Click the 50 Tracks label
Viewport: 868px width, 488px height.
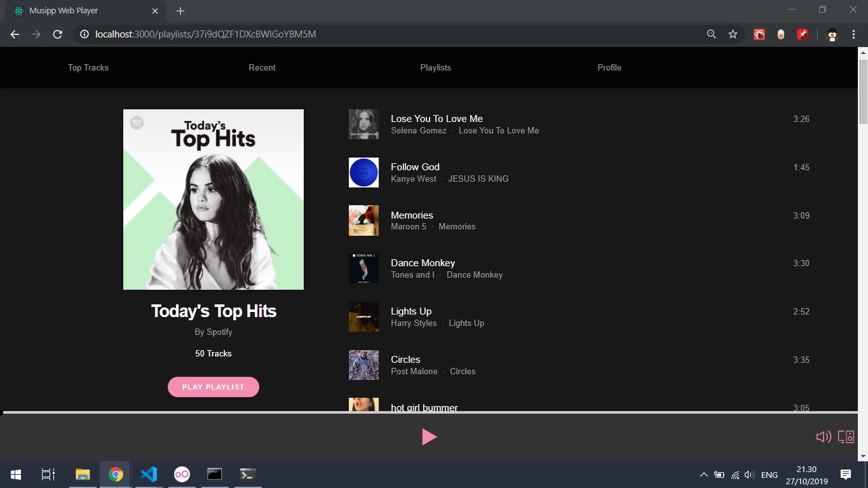pos(214,353)
